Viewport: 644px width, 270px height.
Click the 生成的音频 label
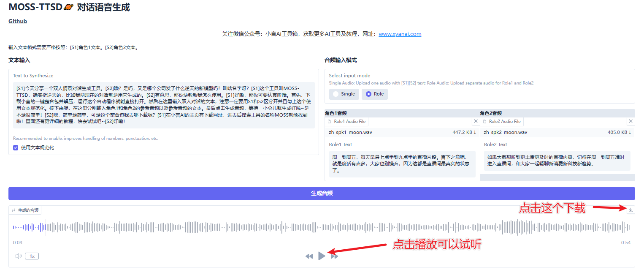coord(25,210)
